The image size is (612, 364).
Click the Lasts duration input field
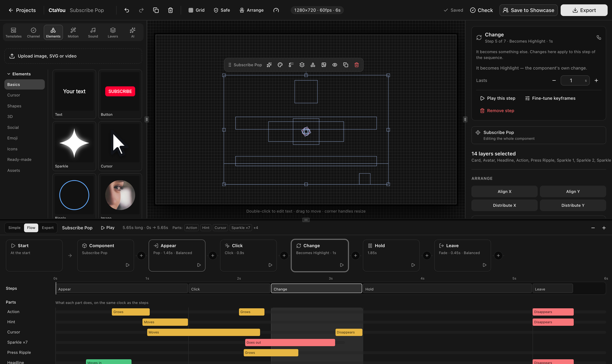point(575,80)
